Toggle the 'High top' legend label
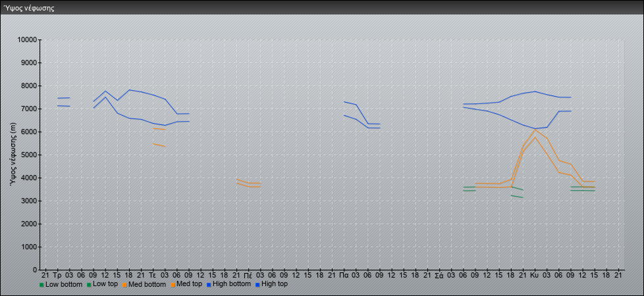 pos(275,284)
